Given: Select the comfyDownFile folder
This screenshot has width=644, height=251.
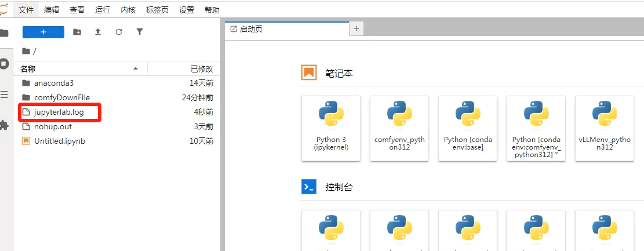Looking at the screenshot, I should (118, 98).
